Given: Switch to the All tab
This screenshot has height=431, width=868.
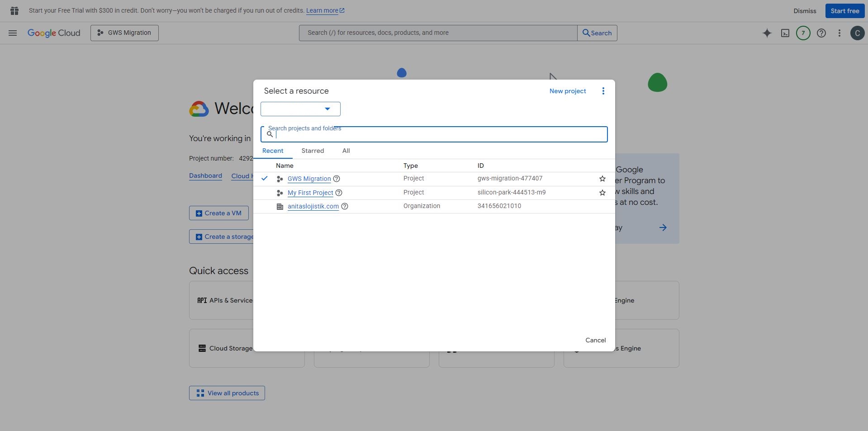Looking at the screenshot, I should click(x=346, y=151).
